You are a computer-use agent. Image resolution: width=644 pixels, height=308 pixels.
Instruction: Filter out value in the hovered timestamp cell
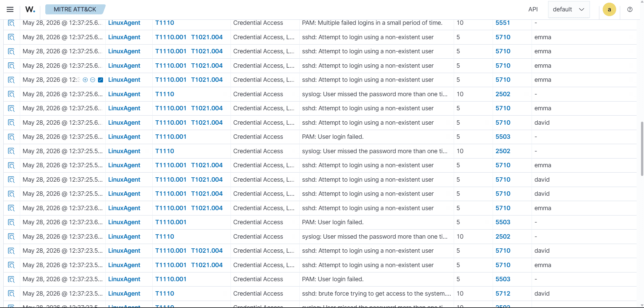click(93, 80)
